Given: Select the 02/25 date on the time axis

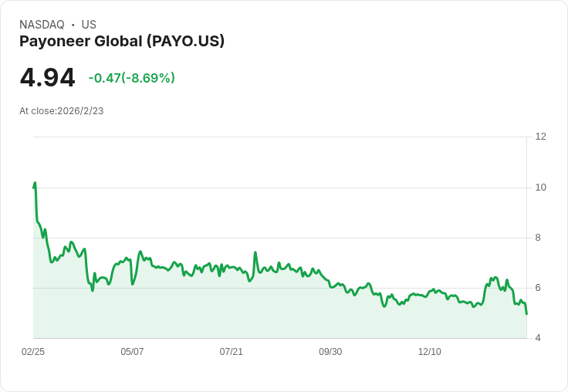Looking at the screenshot, I should tap(33, 352).
